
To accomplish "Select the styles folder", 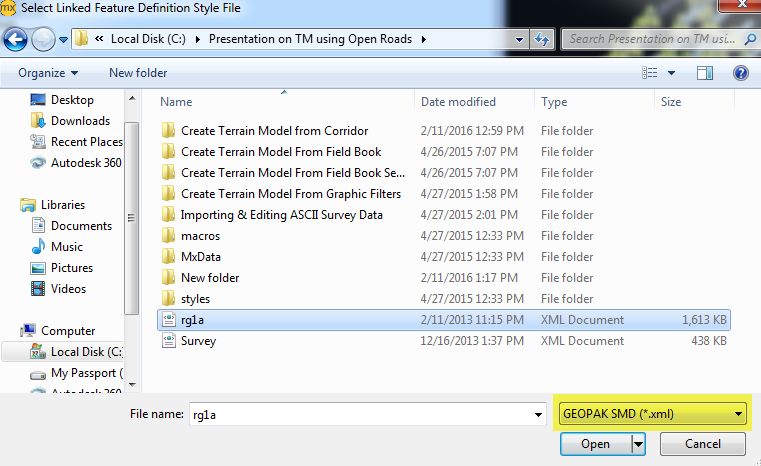I will (x=195, y=299).
